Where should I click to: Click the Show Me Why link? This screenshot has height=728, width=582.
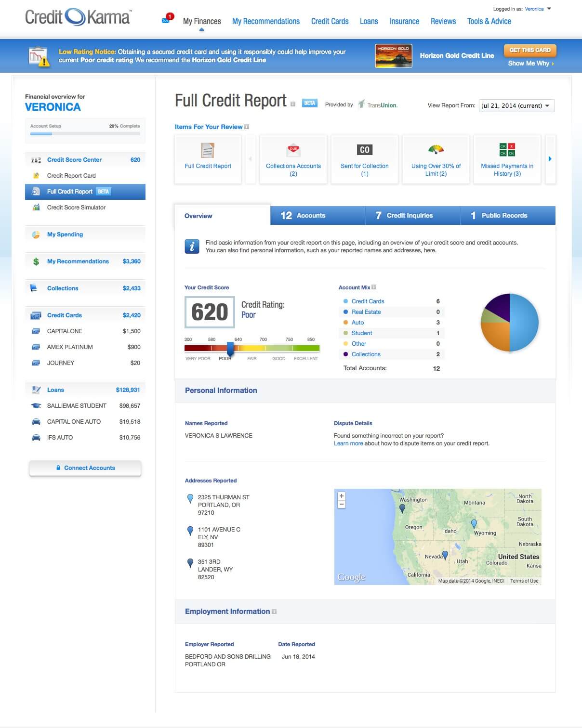point(531,63)
